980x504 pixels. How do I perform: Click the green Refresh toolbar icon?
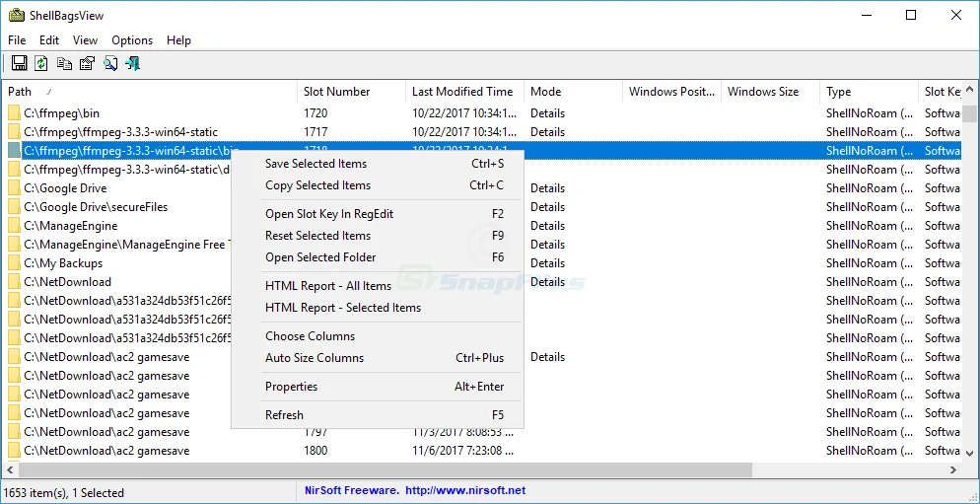41,63
